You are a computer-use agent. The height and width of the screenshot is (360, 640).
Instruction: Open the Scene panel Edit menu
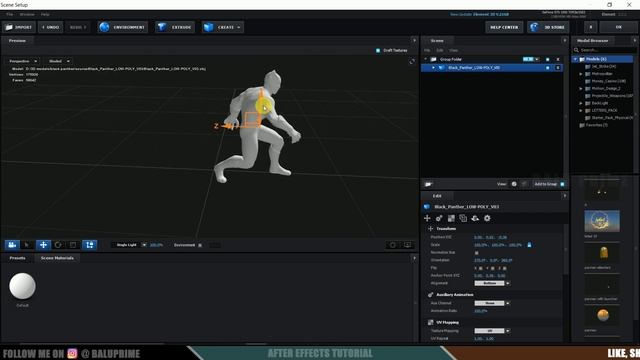coord(440,50)
